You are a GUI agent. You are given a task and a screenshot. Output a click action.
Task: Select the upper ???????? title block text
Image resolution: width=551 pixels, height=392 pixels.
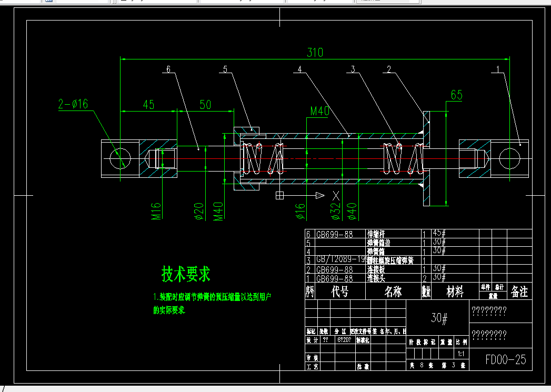489,311
